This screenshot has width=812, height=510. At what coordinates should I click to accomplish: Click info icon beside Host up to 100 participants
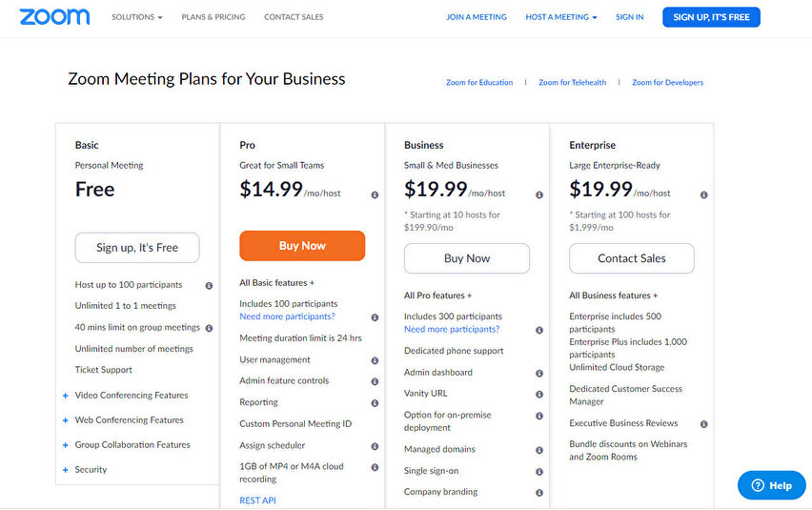point(209,285)
